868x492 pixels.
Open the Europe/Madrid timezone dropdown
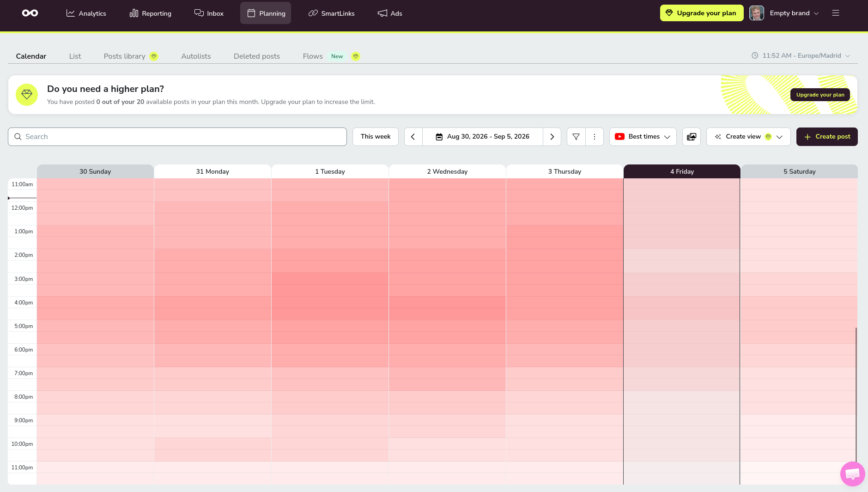coord(801,55)
